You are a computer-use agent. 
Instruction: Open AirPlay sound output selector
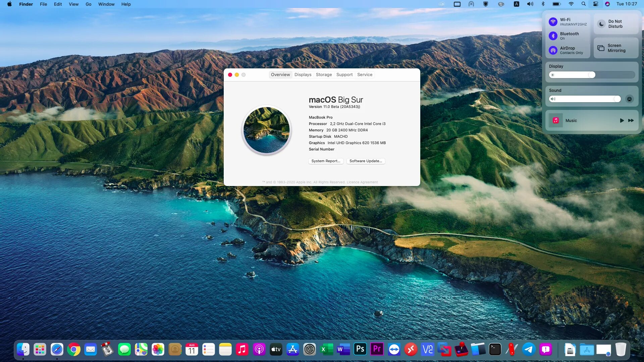(x=630, y=99)
